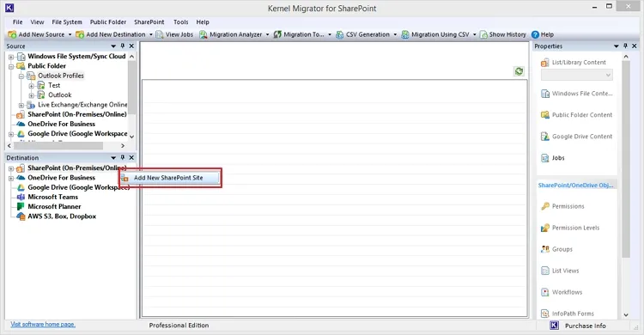Pin the Destination panel

pyautogui.click(x=123, y=157)
